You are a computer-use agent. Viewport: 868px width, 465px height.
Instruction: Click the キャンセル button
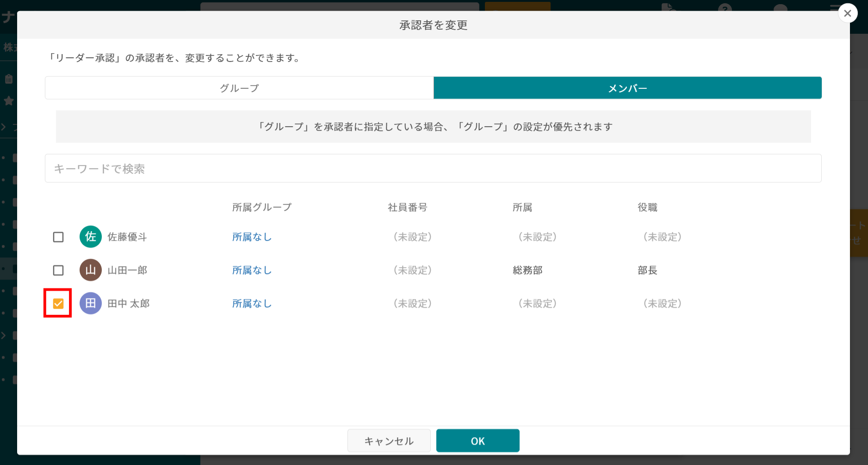click(x=389, y=441)
